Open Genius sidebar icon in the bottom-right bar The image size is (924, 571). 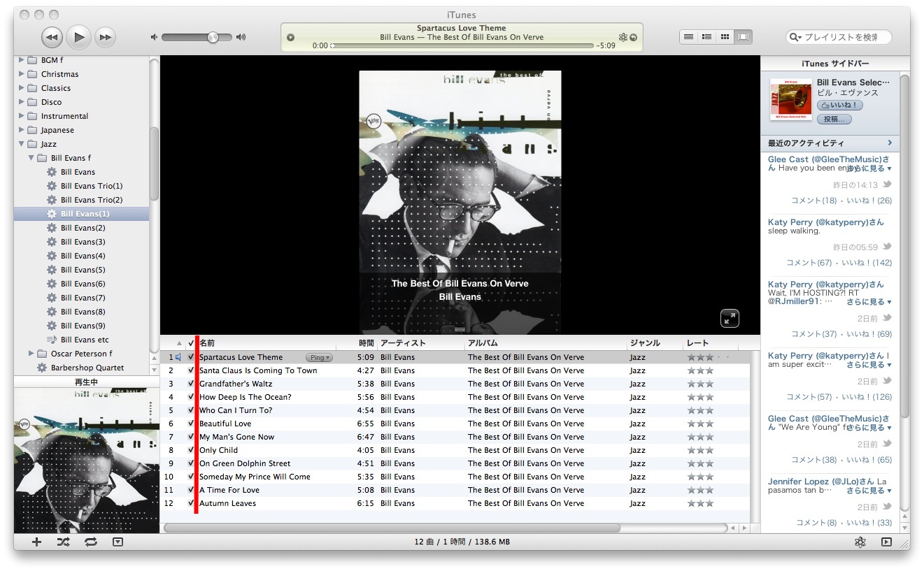[x=860, y=542]
